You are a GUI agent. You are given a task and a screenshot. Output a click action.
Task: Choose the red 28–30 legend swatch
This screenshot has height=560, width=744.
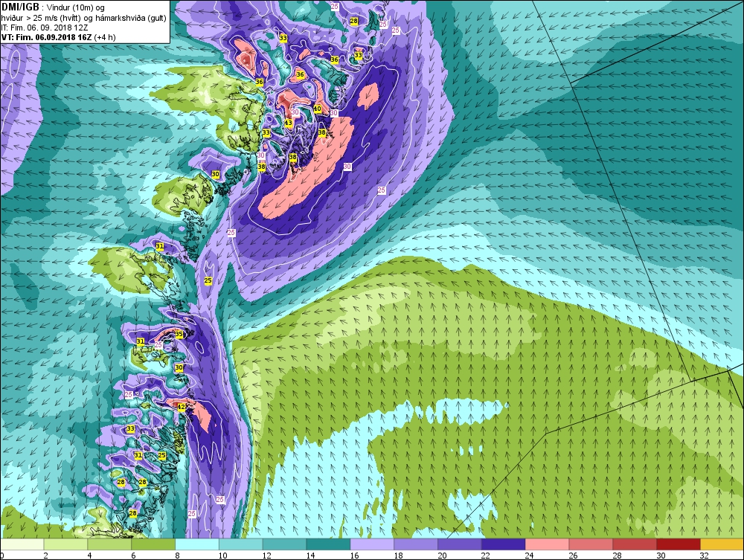coord(635,544)
